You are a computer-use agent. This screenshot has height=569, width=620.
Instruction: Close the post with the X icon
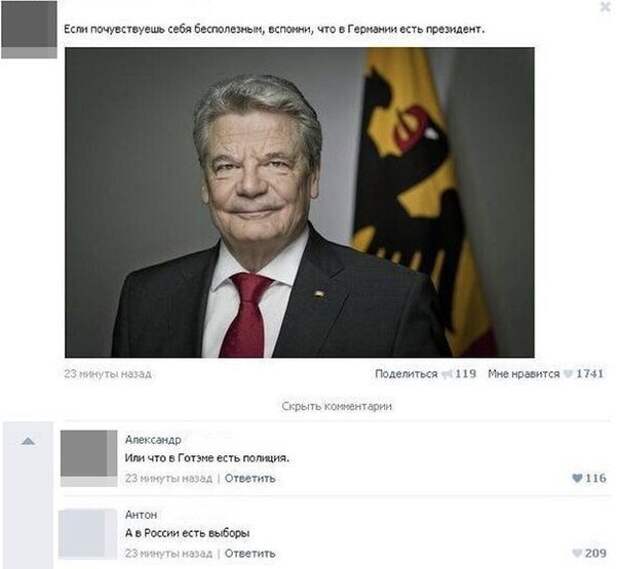[x=605, y=7]
